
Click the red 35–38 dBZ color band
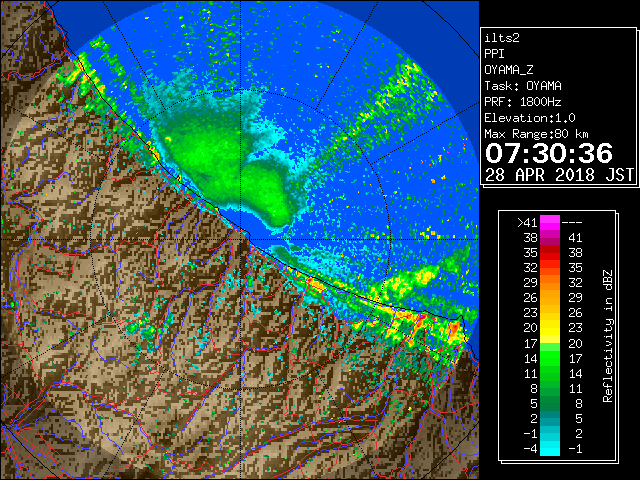pyautogui.click(x=550, y=253)
